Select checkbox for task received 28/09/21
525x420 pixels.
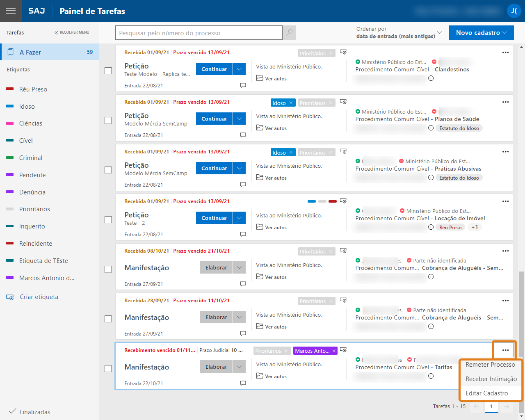coord(108,319)
